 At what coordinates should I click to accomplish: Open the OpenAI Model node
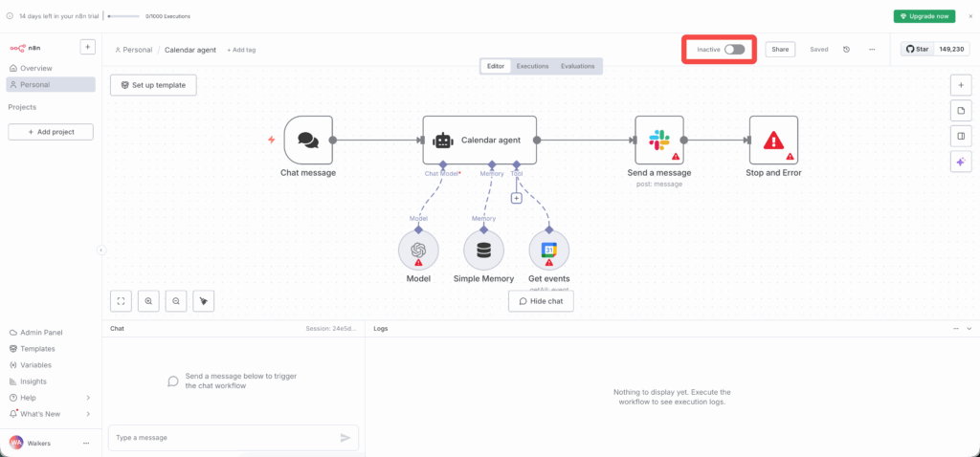[418, 250]
